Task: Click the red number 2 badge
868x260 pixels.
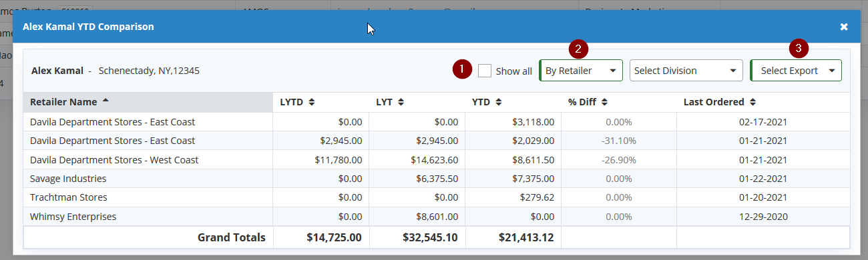Action: (578, 49)
